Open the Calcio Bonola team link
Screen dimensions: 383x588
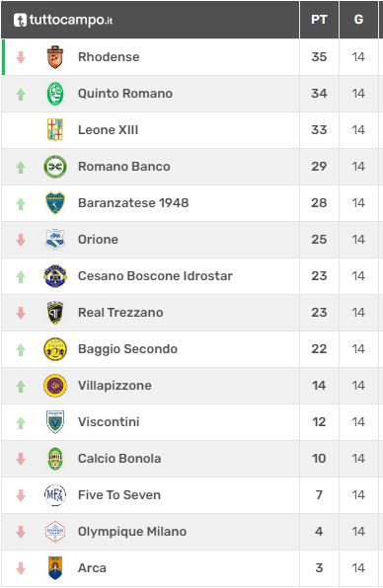[119, 458]
